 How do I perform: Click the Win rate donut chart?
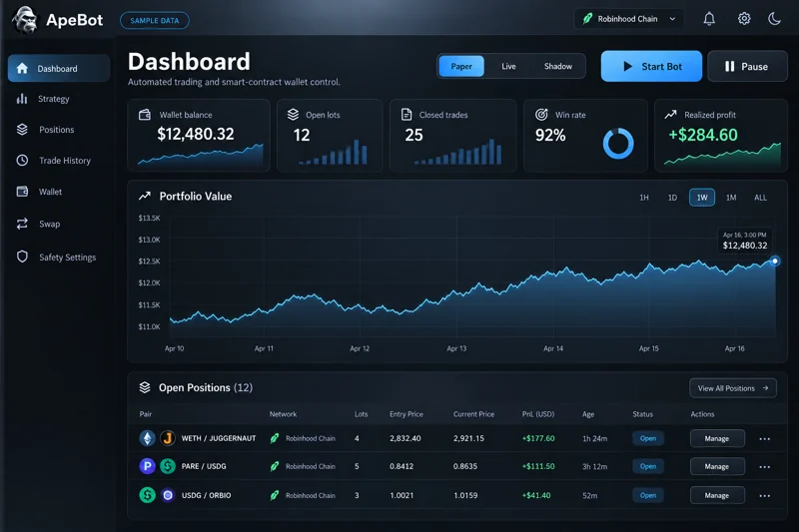(618, 143)
